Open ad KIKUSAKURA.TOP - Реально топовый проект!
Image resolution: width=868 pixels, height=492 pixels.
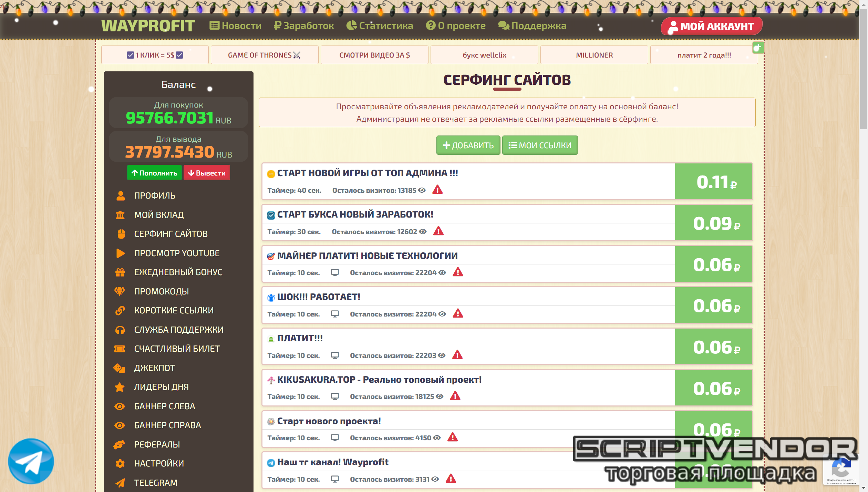379,380
